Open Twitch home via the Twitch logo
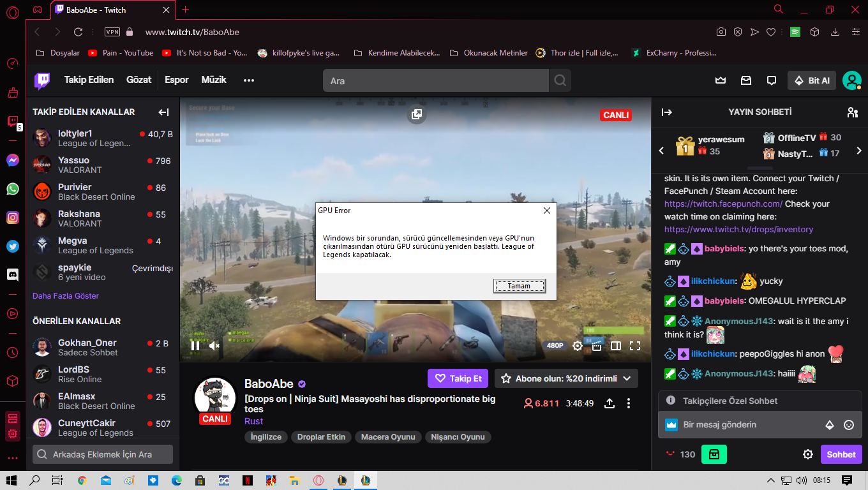Image resolution: width=868 pixels, height=490 pixels. pyautogui.click(x=42, y=80)
